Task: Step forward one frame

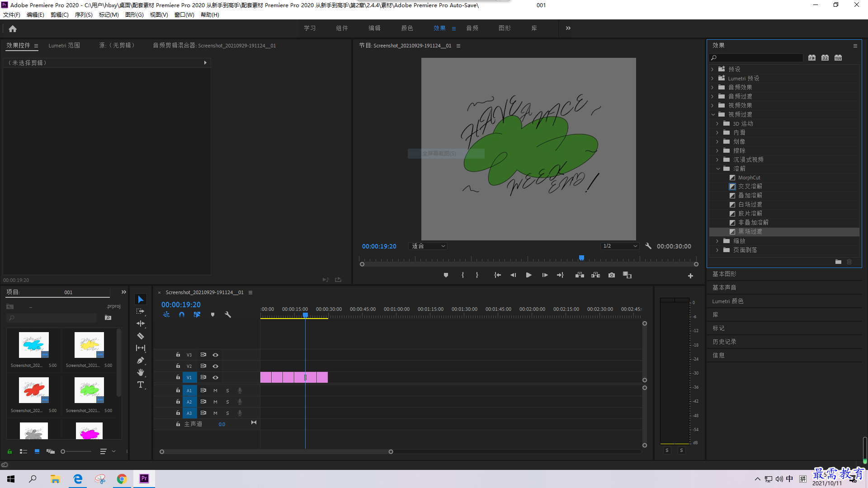Action: 545,275
